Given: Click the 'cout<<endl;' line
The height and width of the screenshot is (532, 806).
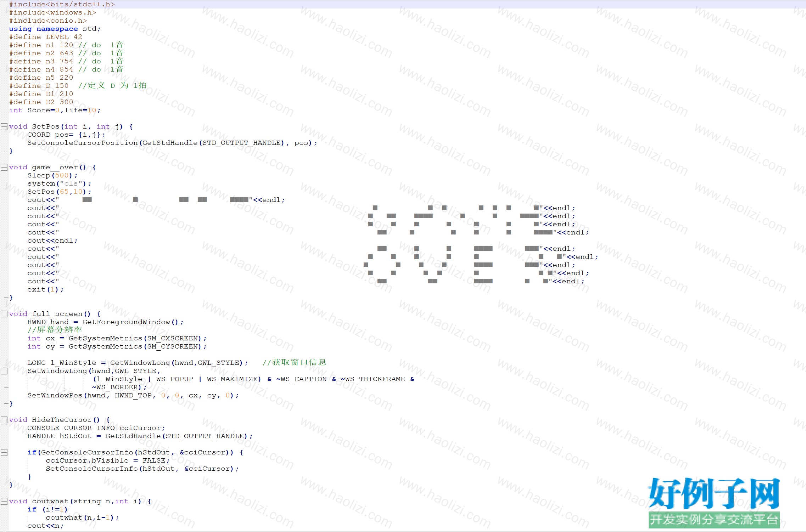Looking at the screenshot, I should (x=52, y=240).
